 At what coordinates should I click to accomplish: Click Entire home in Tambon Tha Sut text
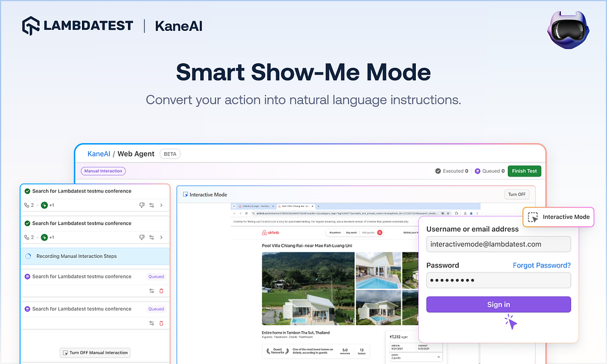click(296, 332)
